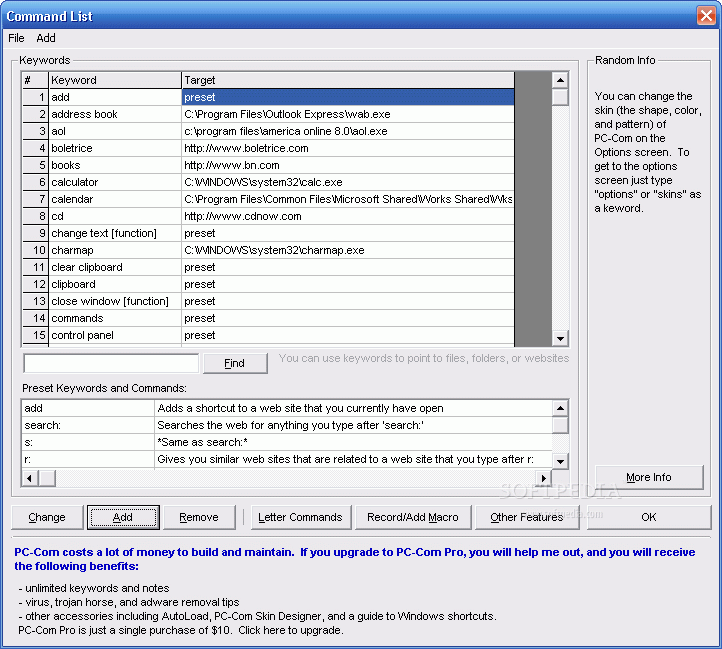Select 's:' in preset commands list
Image resolution: width=722 pixels, height=649 pixels.
[88, 442]
